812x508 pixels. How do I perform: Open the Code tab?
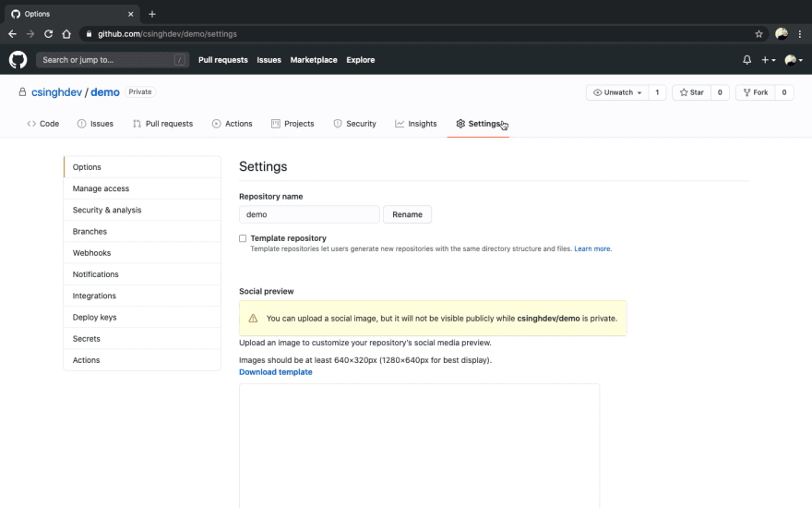[43, 124]
